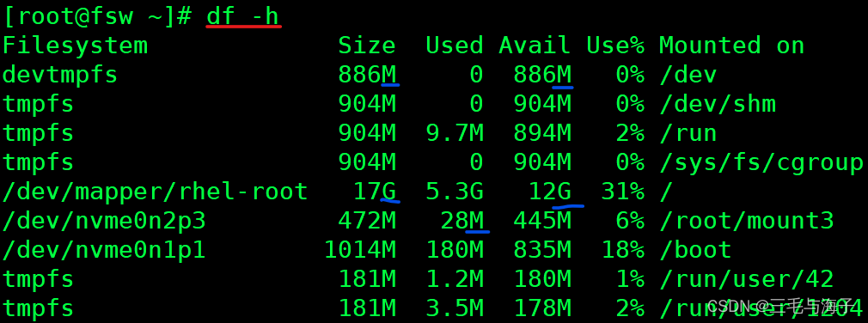Click the 'Mounted on' column header

click(x=731, y=46)
